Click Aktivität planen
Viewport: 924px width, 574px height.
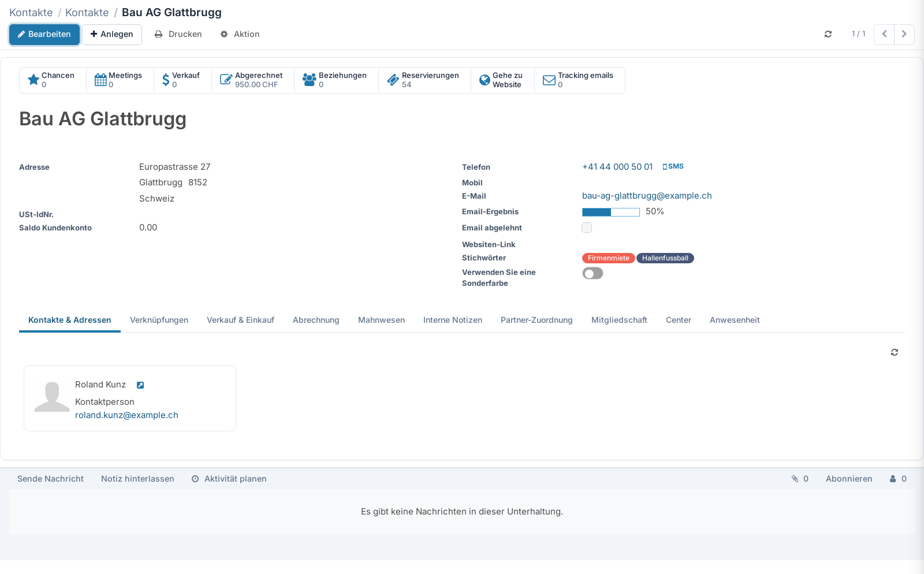tap(229, 479)
